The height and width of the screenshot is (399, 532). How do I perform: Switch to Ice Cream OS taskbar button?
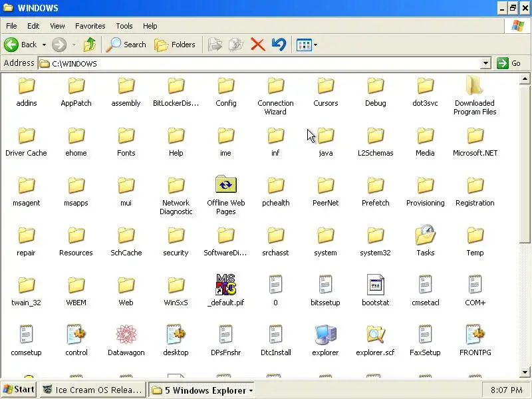pos(93,390)
